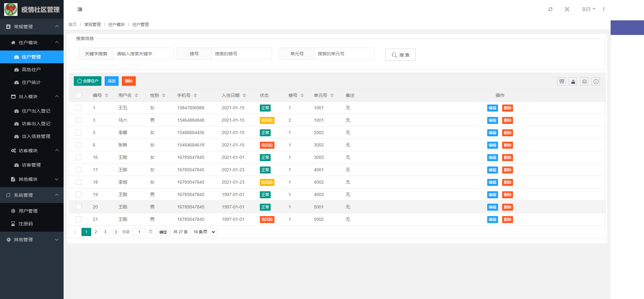Open 注册码 in the sidebar

32,224
